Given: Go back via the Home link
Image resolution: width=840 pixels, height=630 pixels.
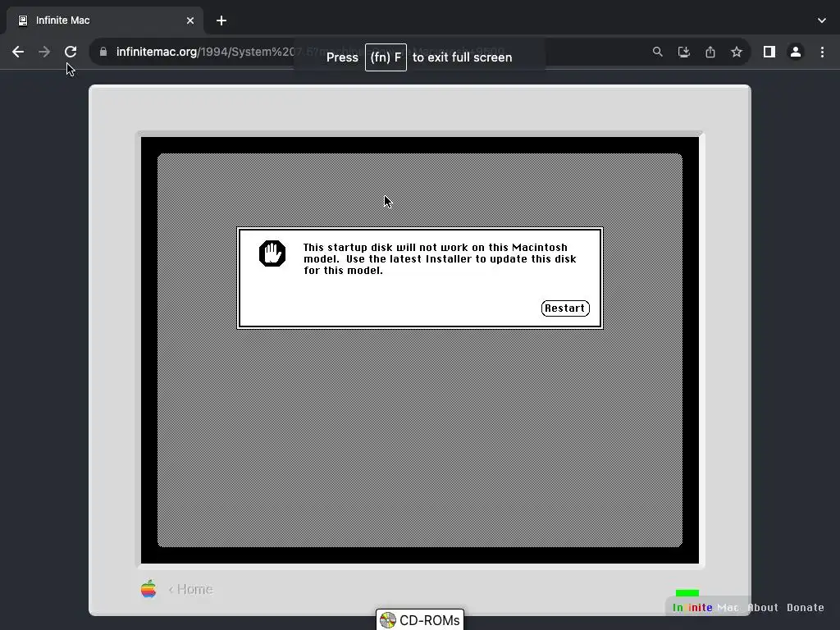Looking at the screenshot, I should click(190, 589).
